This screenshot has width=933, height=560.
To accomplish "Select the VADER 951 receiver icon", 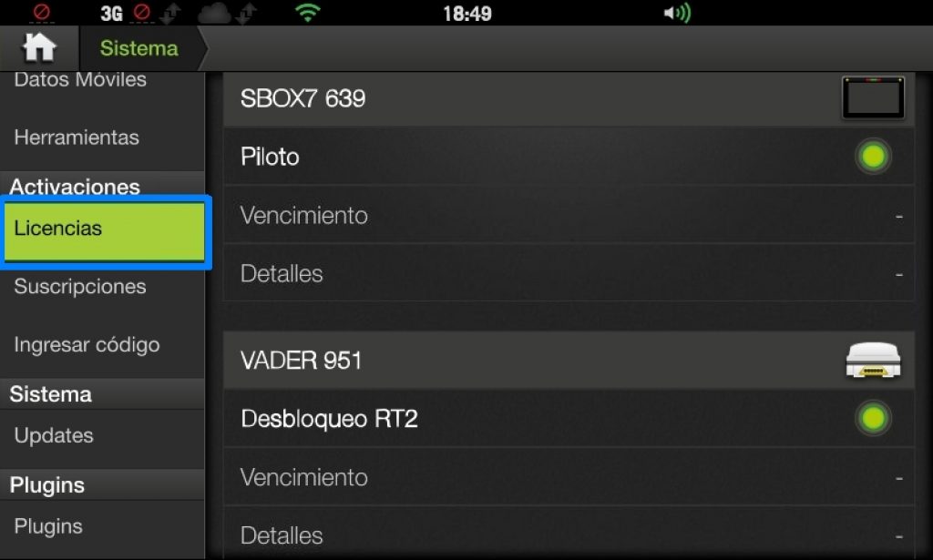I will (x=873, y=361).
